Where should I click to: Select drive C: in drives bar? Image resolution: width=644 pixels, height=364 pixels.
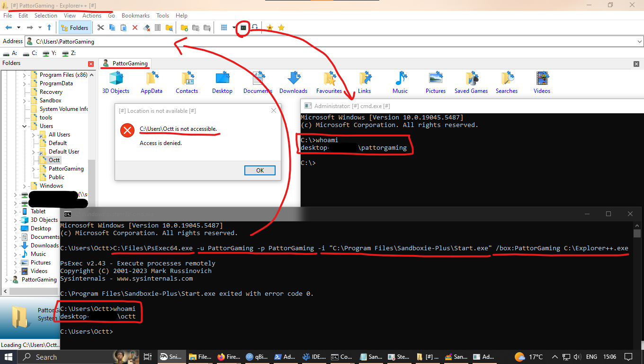(x=29, y=54)
